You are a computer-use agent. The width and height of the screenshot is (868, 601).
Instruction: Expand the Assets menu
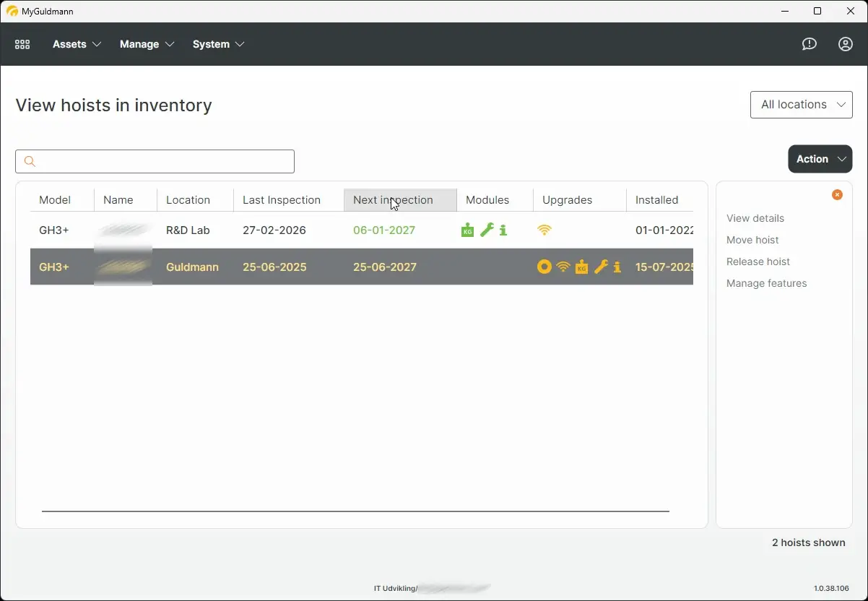coord(77,44)
